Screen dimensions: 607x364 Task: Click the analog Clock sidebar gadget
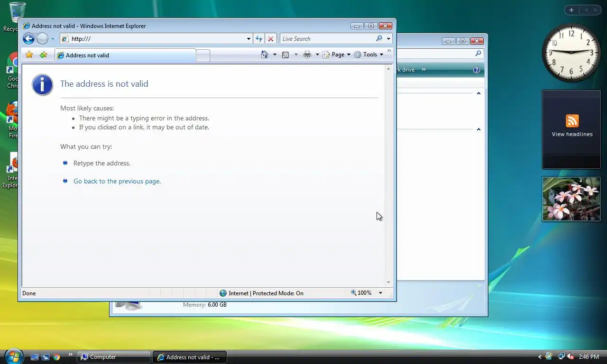coord(571,52)
